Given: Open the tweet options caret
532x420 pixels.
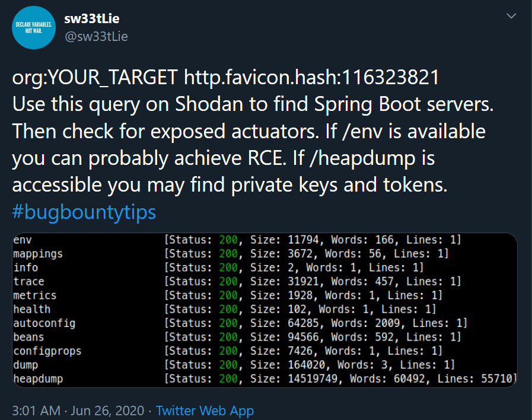Looking at the screenshot, I should (x=511, y=17).
